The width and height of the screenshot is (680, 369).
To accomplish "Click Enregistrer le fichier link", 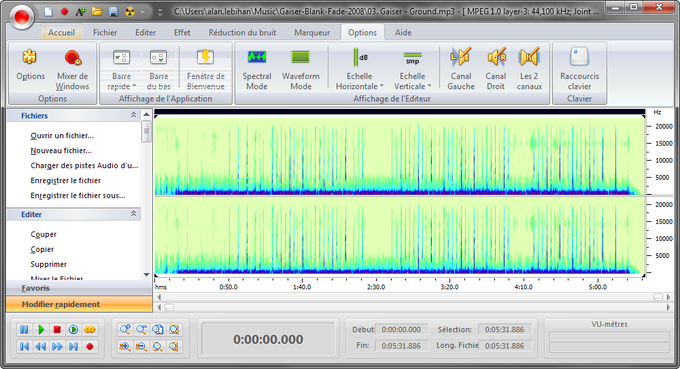I will click(65, 180).
